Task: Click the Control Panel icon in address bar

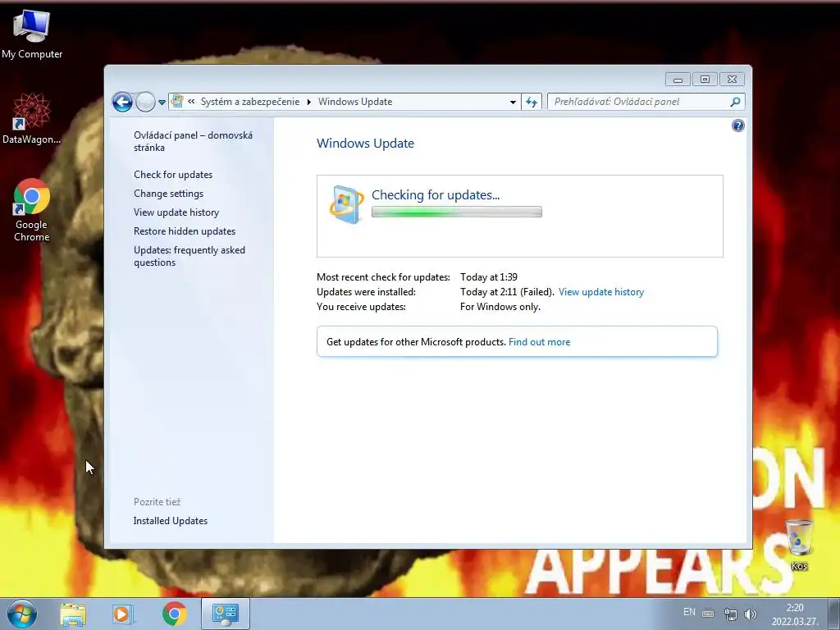Action: pyautogui.click(x=177, y=101)
